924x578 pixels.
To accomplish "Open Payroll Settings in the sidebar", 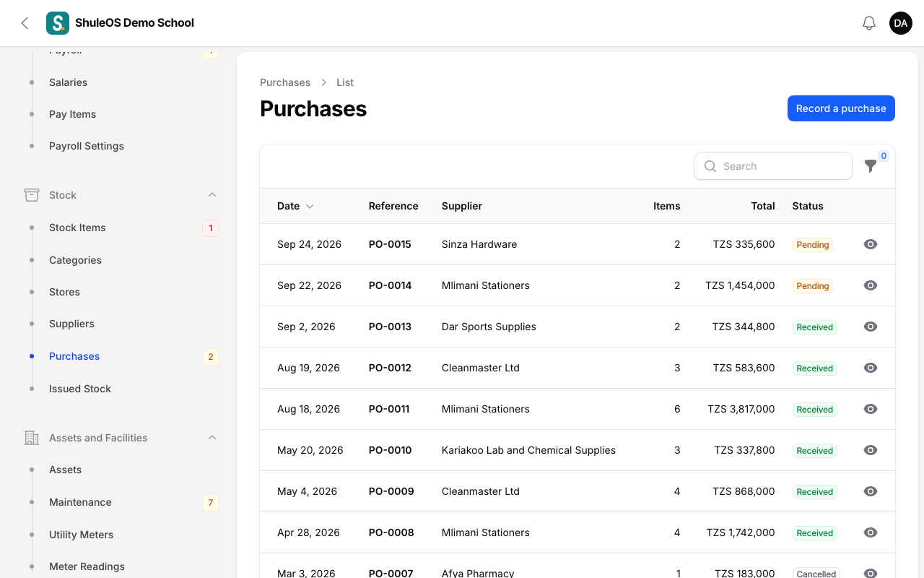I will (x=87, y=146).
